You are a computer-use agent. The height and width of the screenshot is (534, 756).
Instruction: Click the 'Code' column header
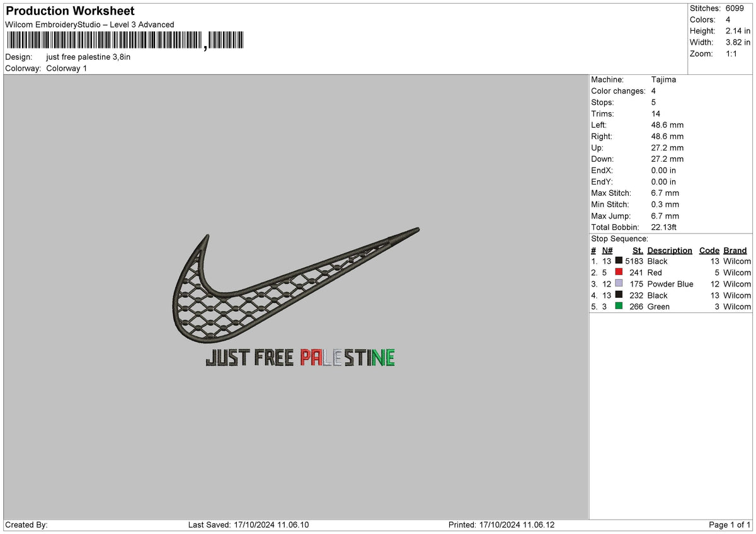click(x=709, y=250)
